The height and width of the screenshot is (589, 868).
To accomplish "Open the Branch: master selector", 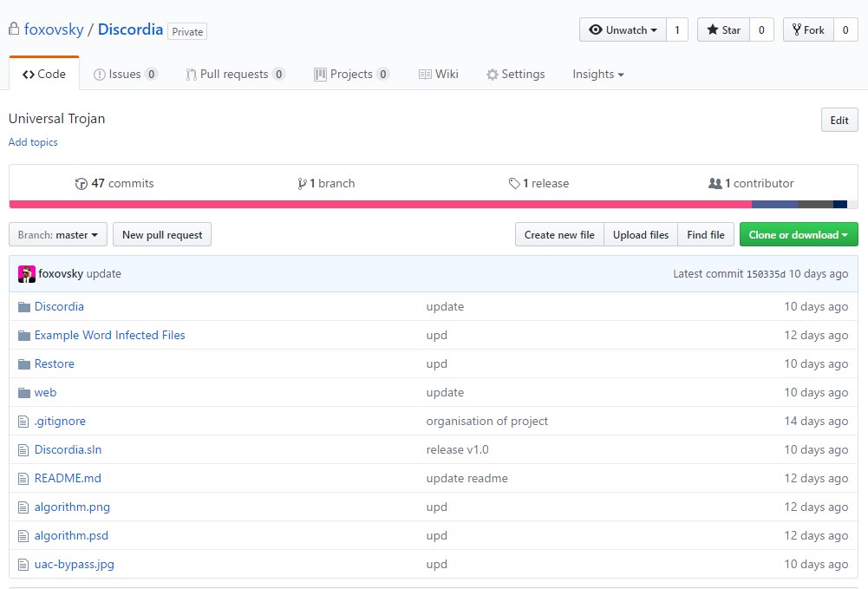I will 58,235.
